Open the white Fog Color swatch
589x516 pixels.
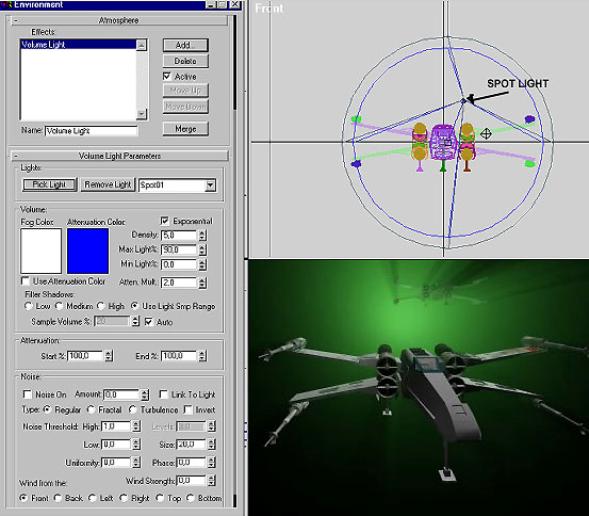(x=41, y=251)
